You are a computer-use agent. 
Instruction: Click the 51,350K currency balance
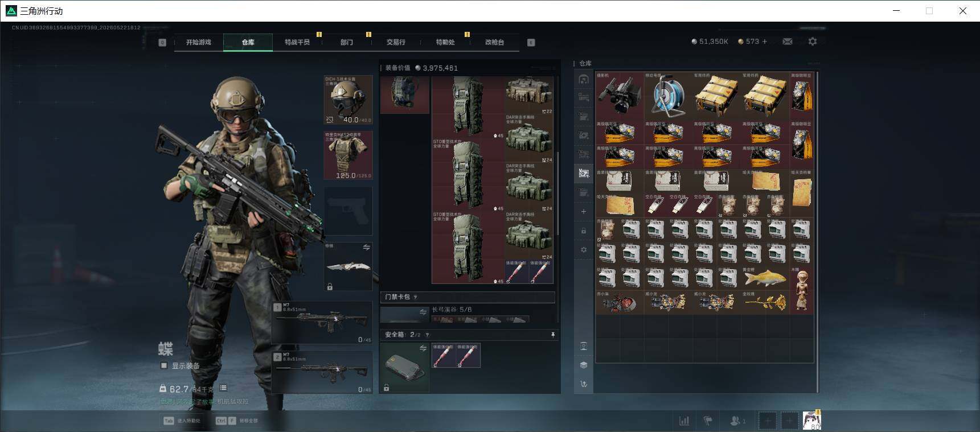[710, 42]
